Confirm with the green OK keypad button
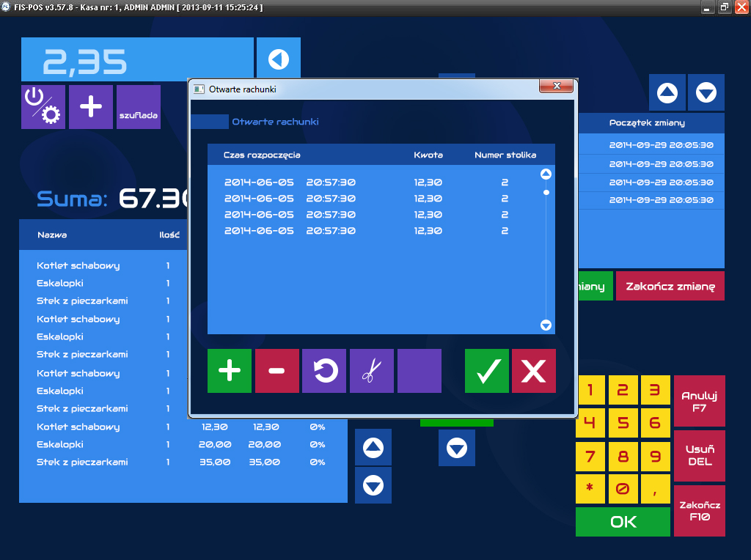Image resolution: width=751 pixels, height=560 pixels. [x=623, y=522]
